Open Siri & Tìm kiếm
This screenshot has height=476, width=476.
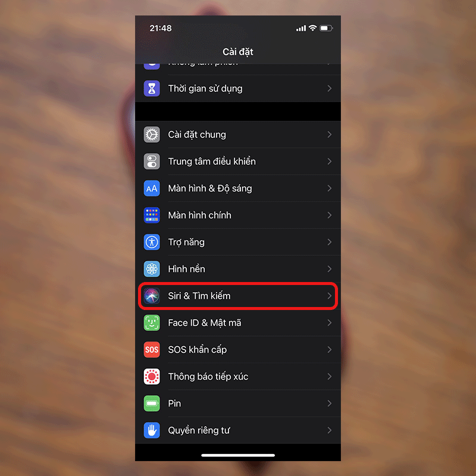coord(238,296)
